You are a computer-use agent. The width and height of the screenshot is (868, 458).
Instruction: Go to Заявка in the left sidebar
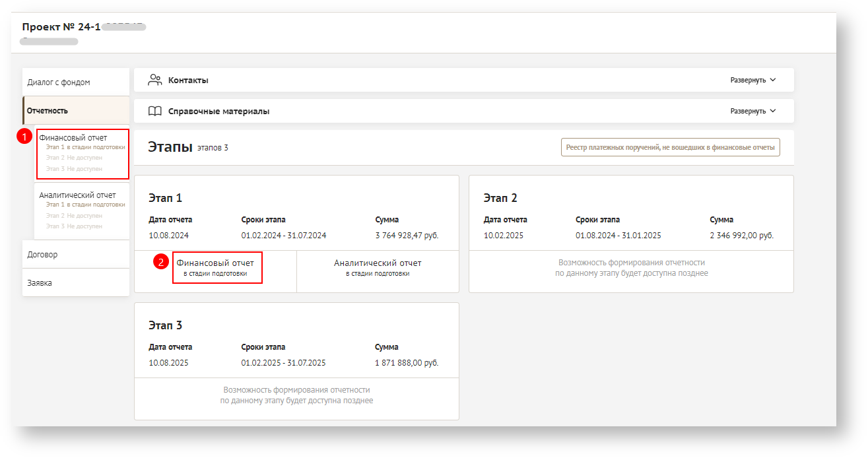coord(40,282)
